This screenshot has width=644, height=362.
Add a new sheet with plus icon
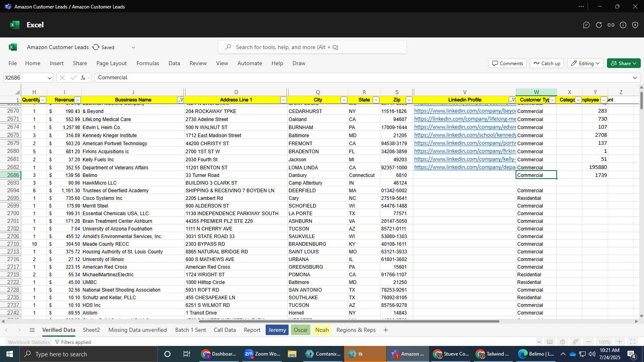pos(386,330)
